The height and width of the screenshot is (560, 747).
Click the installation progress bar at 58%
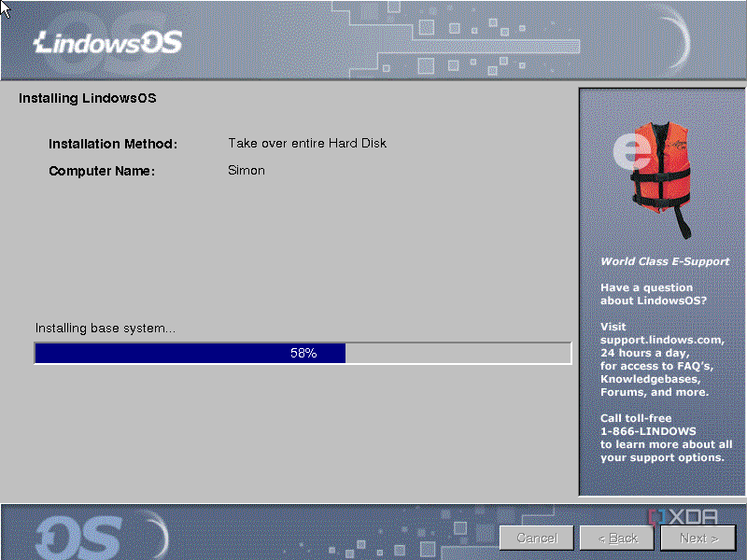point(303,353)
